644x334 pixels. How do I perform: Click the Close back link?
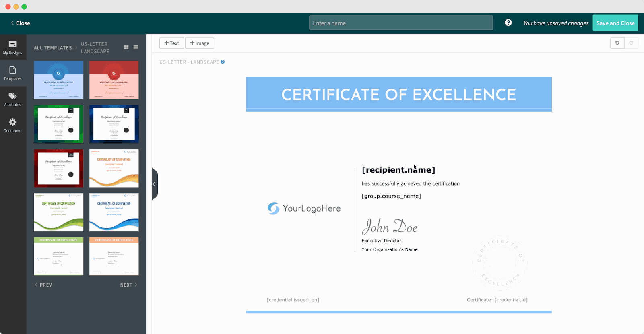(x=21, y=23)
